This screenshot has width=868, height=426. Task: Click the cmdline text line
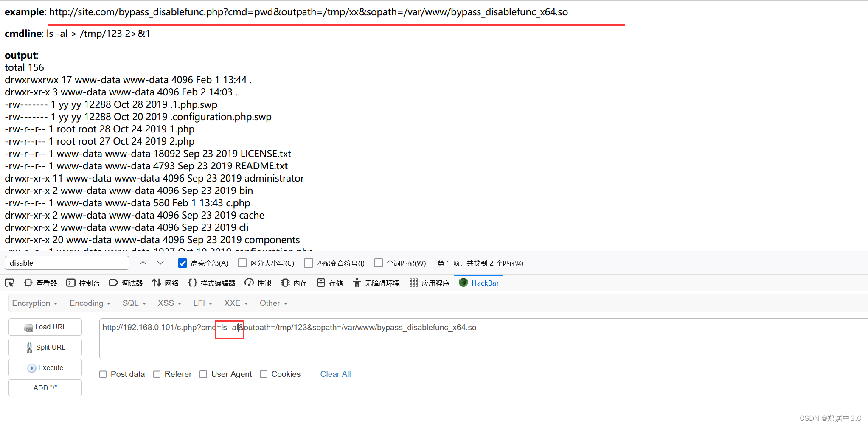pos(78,34)
